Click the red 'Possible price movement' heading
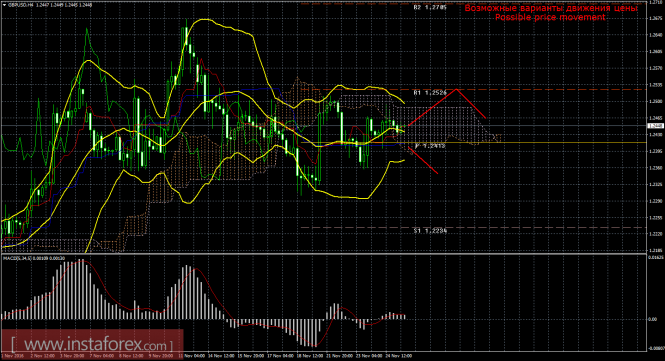The width and height of the screenshot is (665, 361). [x=550, y=17]
